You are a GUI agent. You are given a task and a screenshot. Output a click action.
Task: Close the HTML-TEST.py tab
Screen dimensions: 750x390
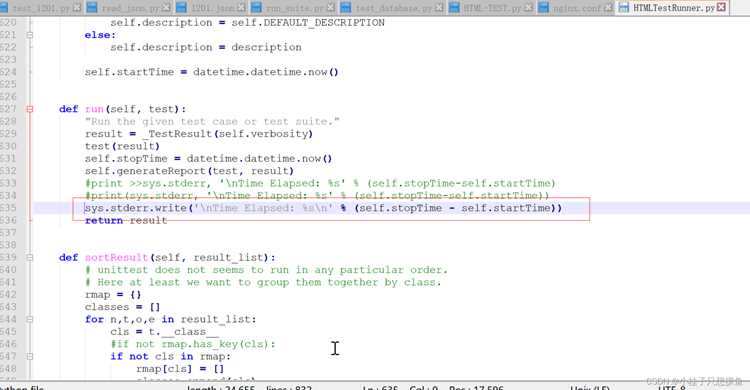click(528, 7)
